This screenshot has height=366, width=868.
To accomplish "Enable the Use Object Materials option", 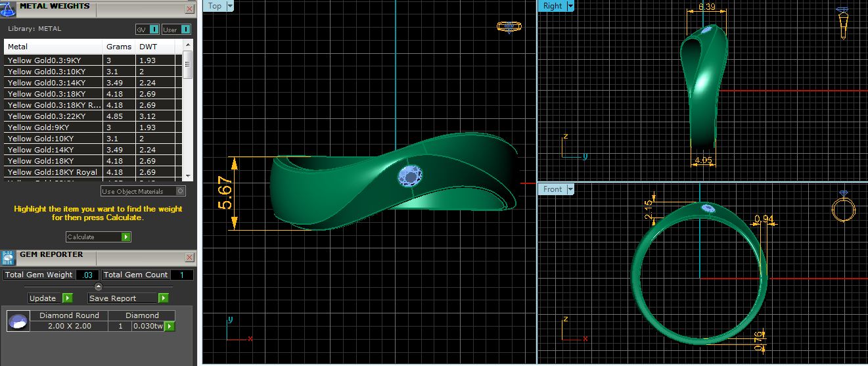I will click(181, 191).
